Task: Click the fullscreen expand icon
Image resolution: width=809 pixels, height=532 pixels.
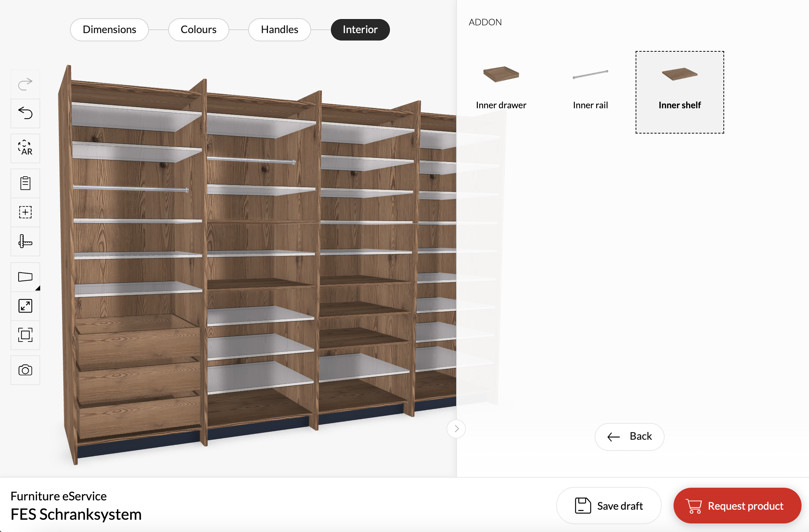Action: [x=25, y=306]
